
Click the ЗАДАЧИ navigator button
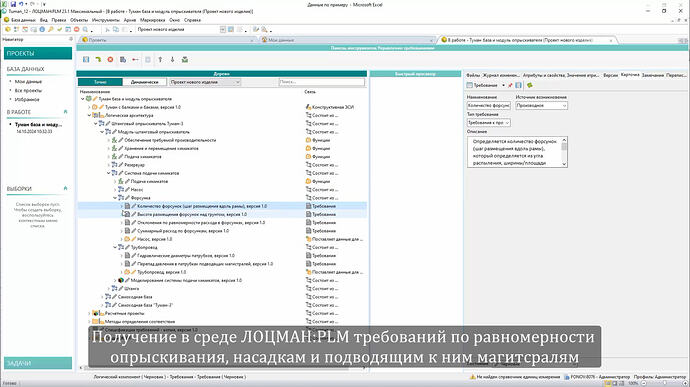coord(38,363)
